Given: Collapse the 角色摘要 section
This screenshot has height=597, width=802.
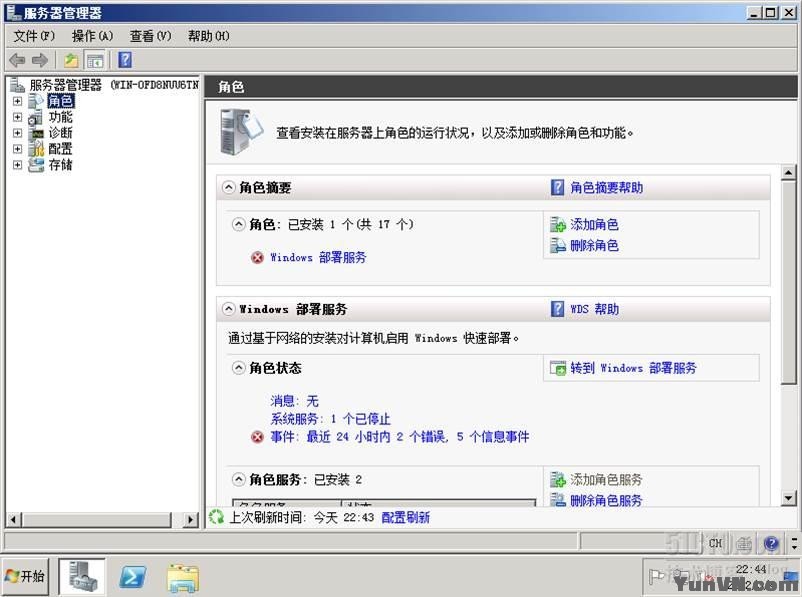Looking at the screenshot, I should 229,187.
